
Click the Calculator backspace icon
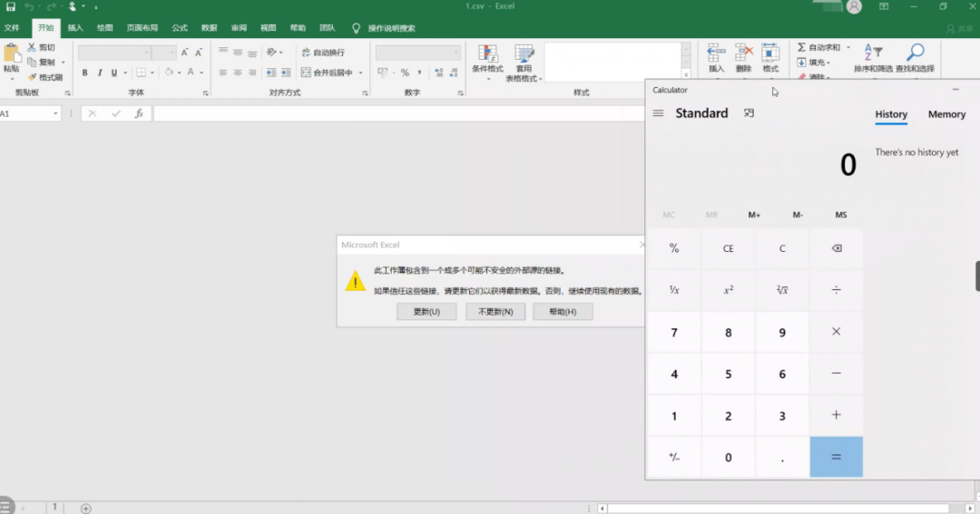pyautogui.click(x=837, y=248)
